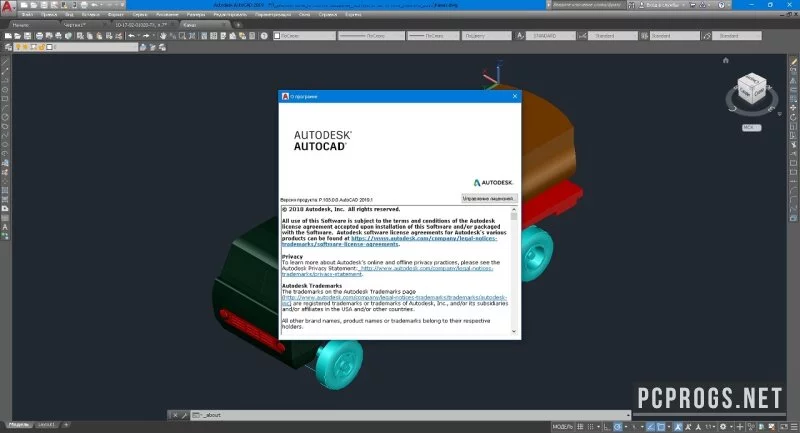
Task: Click the Open file folder icon in Standard toolbar
Action: (18, 36)
